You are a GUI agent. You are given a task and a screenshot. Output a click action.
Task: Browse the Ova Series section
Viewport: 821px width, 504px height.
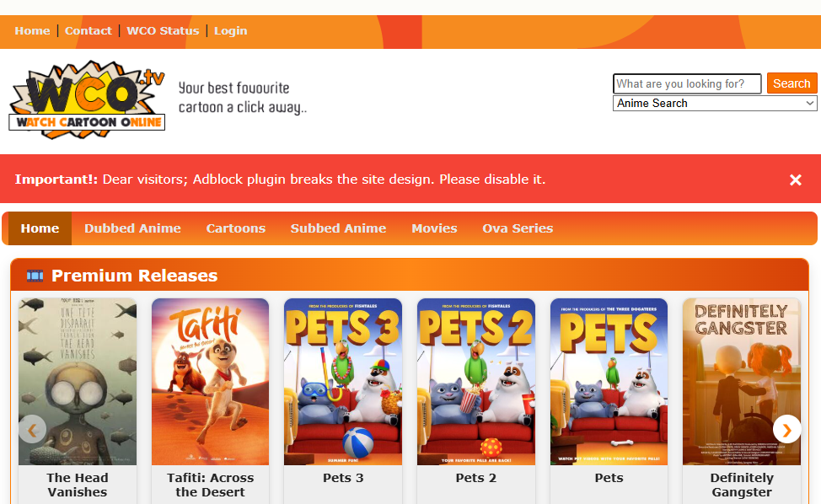click(x=518, y=228)
